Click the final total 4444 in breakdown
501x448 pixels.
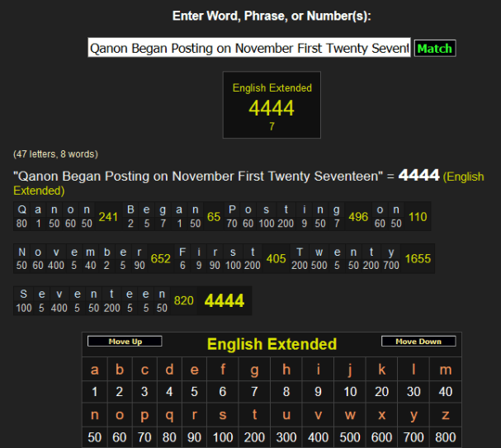[225, 301]
